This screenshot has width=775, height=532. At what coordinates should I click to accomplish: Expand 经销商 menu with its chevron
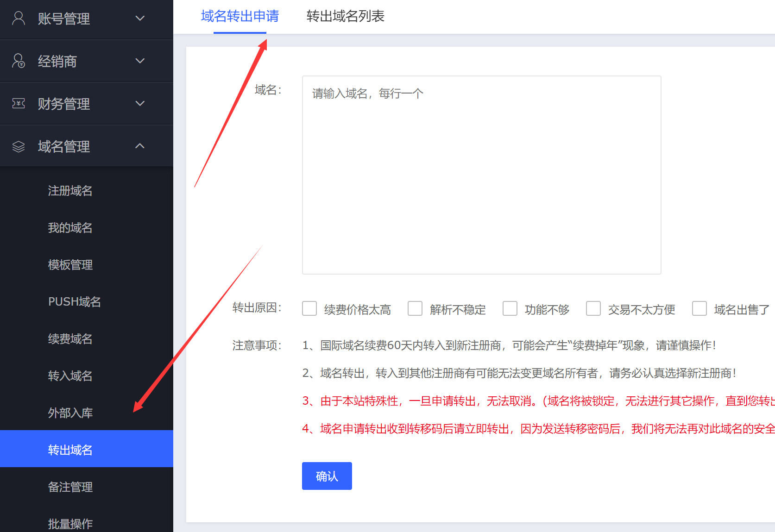click(140, 61)
